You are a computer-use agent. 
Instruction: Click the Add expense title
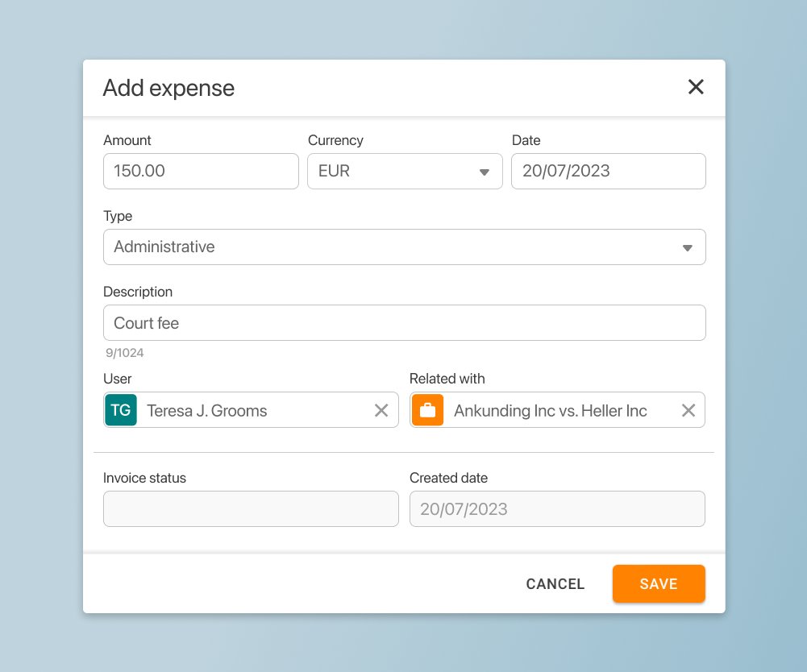pyautogui.click(x=168, y=88)
